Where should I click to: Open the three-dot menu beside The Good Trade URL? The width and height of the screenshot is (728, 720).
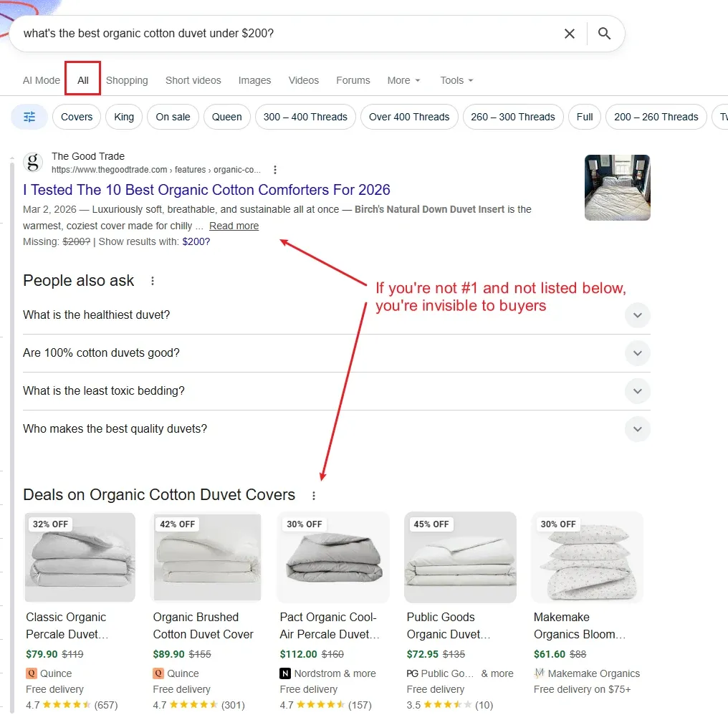[x=275, y=170]
